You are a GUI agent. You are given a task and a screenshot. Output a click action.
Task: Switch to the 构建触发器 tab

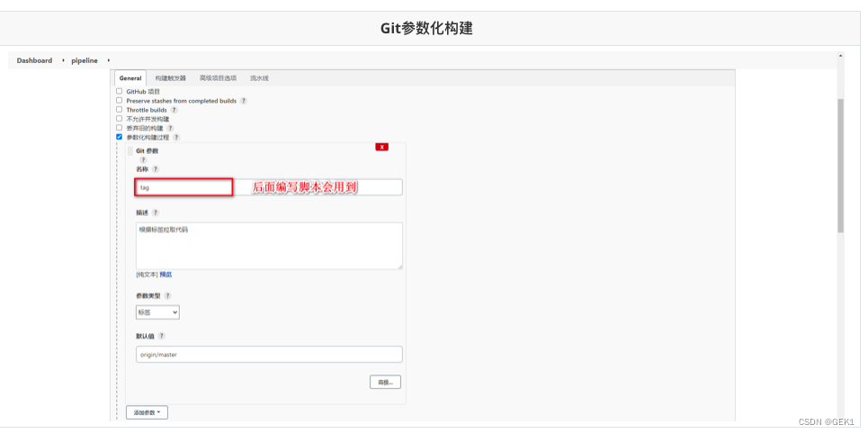(x=171, y=78)
